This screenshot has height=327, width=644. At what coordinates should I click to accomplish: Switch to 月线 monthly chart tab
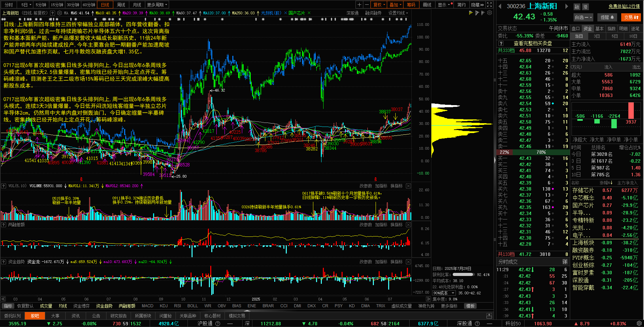click(x=137, y=5)
